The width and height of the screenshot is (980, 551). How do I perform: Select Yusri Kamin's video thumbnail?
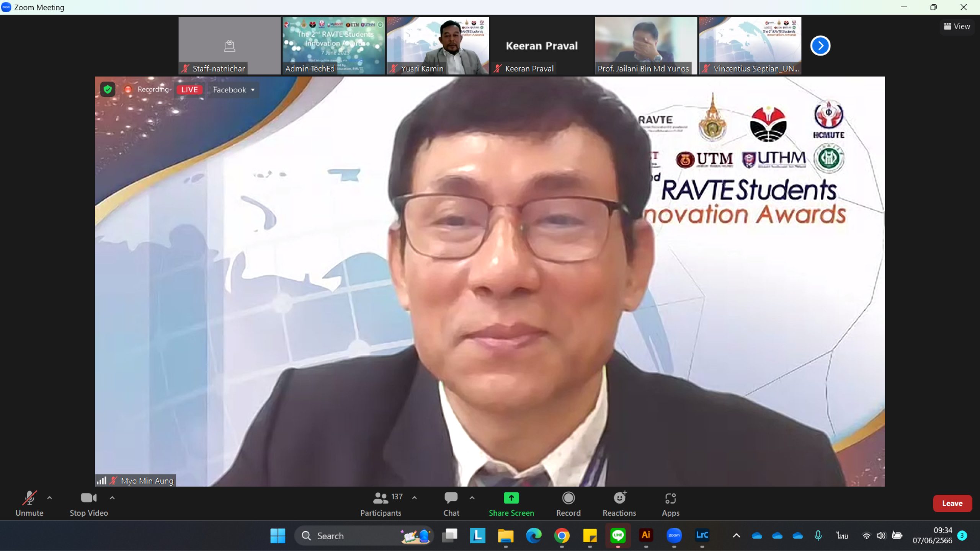[438, 46]
